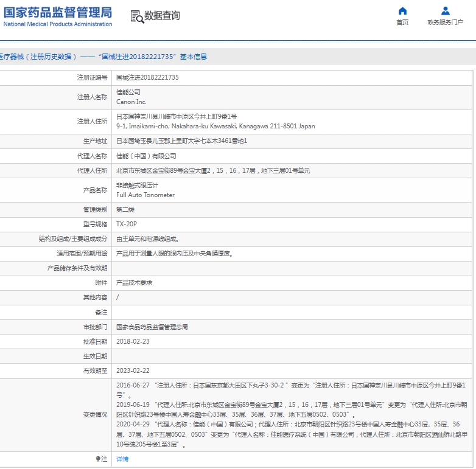This screenshot has height=469, width=476.
Task: Open the 首页 text label
Action: point(402,23)
